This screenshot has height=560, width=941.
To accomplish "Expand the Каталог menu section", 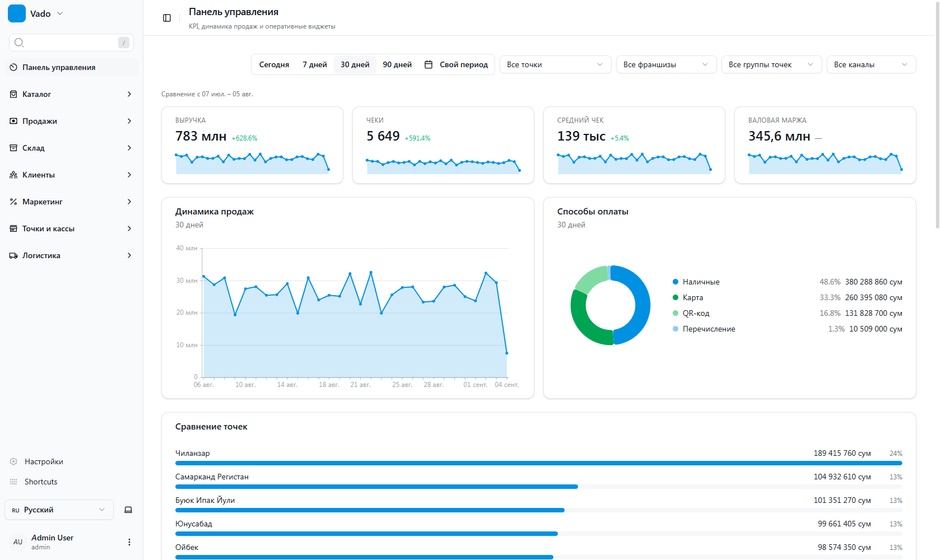I will pos(71,94).
